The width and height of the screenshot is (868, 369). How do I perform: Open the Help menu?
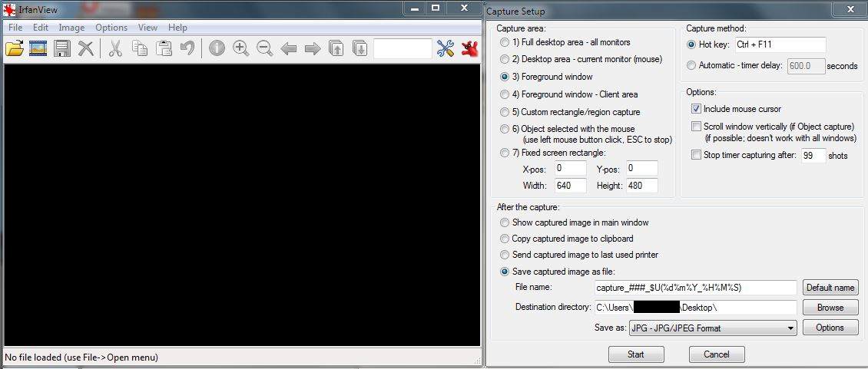[x=177, y=27]
